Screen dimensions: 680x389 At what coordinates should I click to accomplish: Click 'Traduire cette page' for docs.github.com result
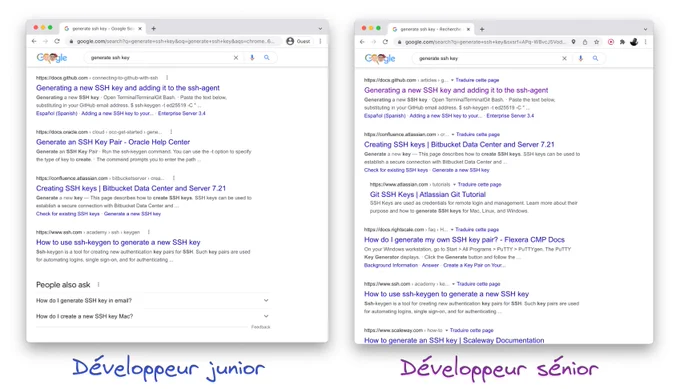pos(477,80)
